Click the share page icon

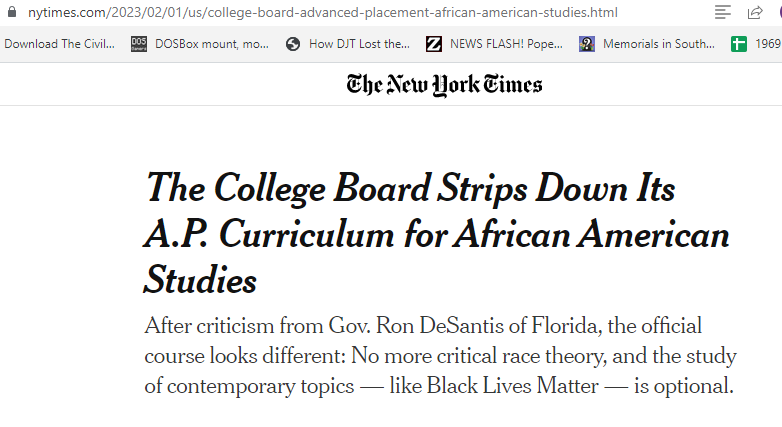pos(755,13)
